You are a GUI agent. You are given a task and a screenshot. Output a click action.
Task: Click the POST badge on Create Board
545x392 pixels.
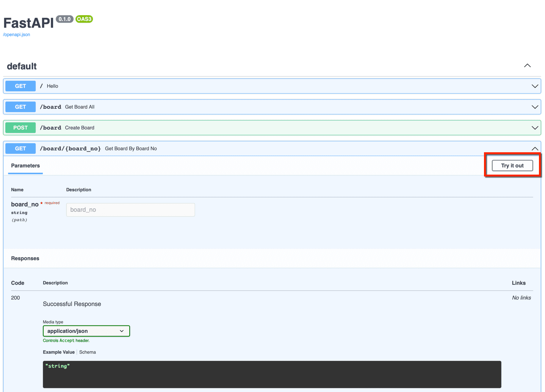tap(20, 128)
